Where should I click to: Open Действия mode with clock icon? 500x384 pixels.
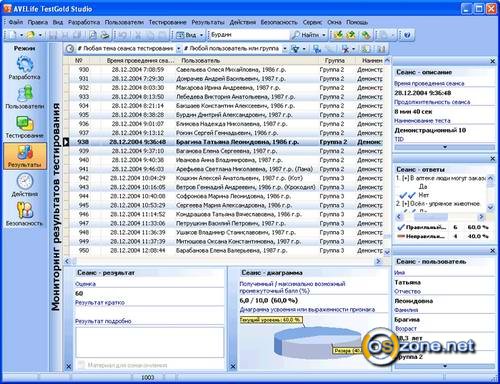[24, 185]
